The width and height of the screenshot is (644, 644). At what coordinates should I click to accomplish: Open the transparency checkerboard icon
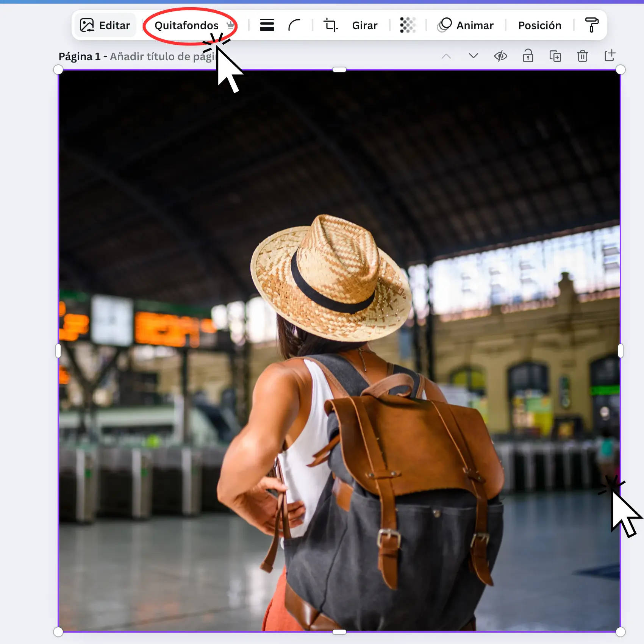click(x=408, y=25)
